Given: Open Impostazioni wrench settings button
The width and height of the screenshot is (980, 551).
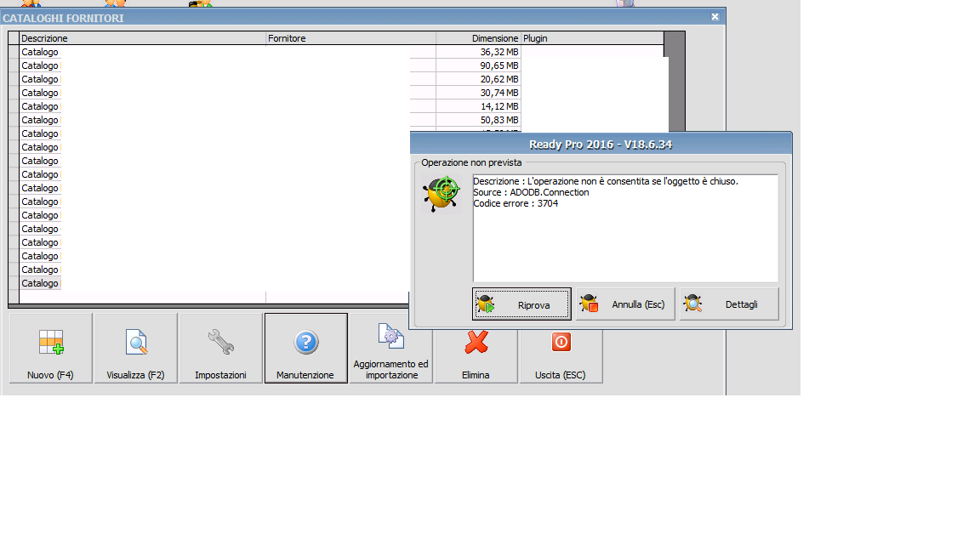Looking at the screenshot, I should coord(220,348).
